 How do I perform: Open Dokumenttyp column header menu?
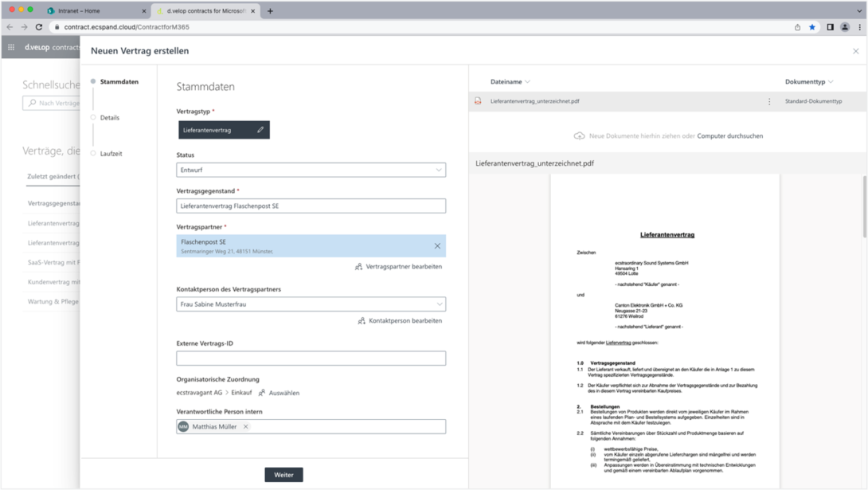point(809,81)
